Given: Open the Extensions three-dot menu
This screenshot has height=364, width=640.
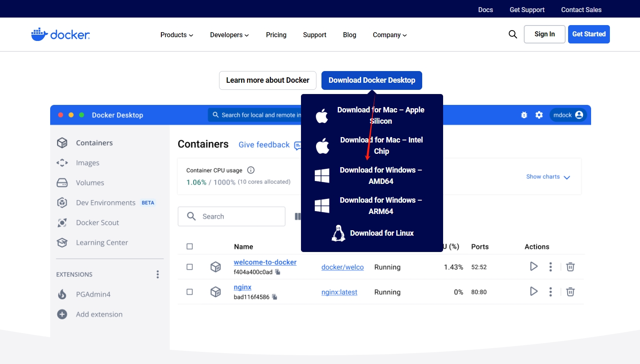Looking at the screenshot, I should pyautogui.click(x=158, y=274).
